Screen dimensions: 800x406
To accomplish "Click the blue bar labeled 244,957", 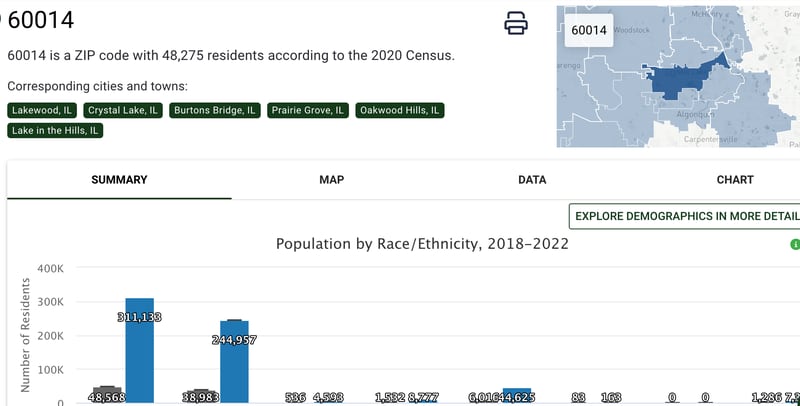I will 234,362.
